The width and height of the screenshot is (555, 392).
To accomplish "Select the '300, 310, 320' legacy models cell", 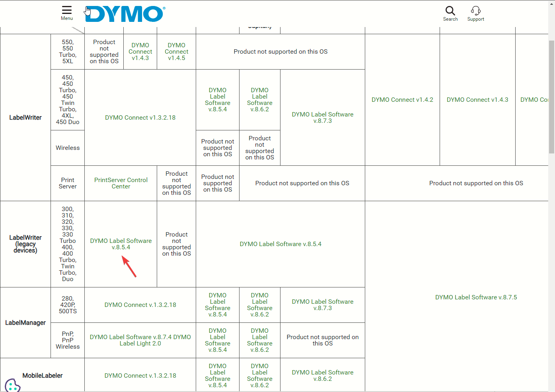I will tap(68, 244).
